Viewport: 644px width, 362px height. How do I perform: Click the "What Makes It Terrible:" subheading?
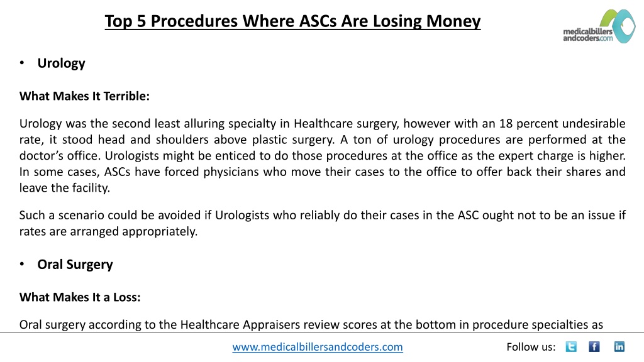[84, 96]
